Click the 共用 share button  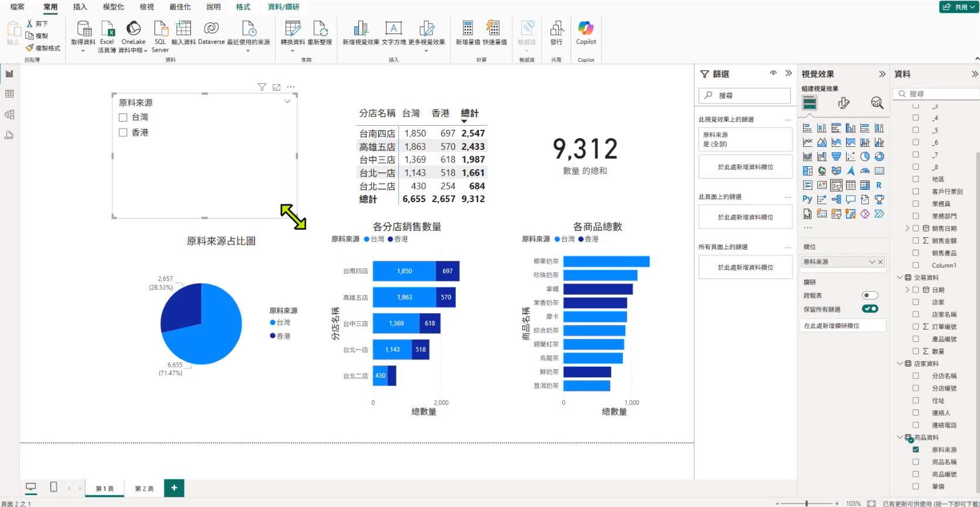[957, 7]
